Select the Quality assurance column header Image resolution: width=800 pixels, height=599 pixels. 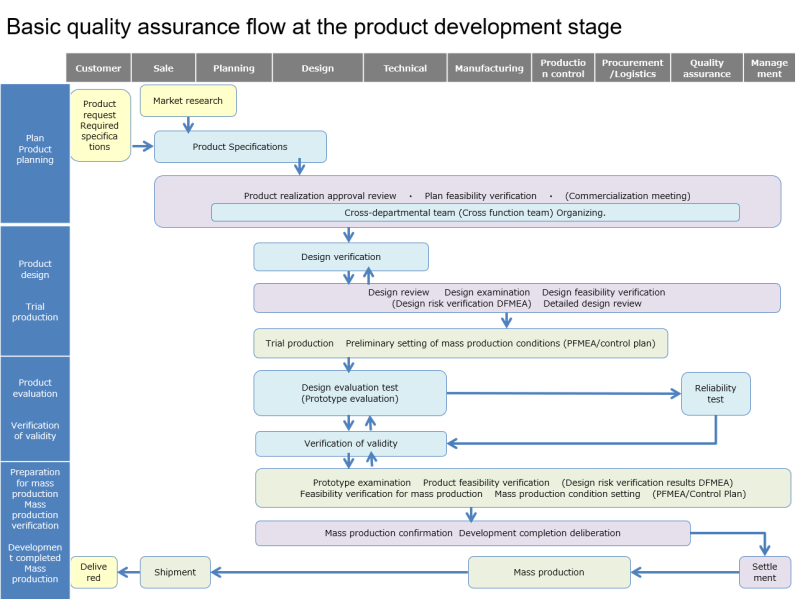706,67
